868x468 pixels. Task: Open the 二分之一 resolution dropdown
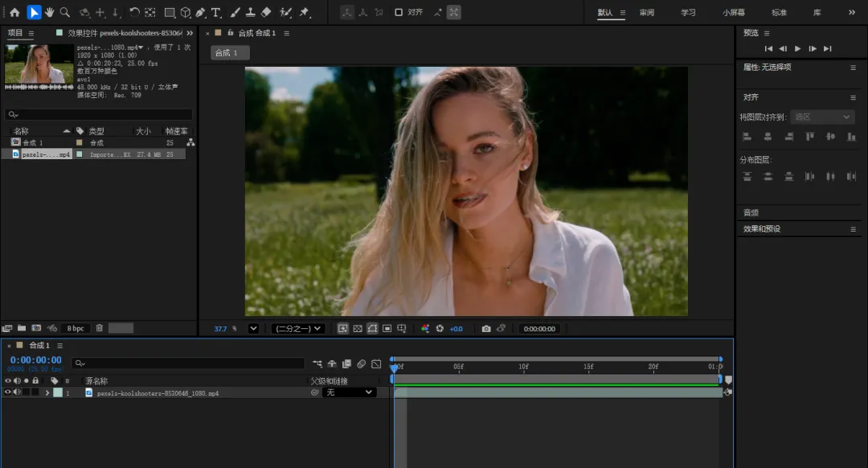(x=297, y=329)
